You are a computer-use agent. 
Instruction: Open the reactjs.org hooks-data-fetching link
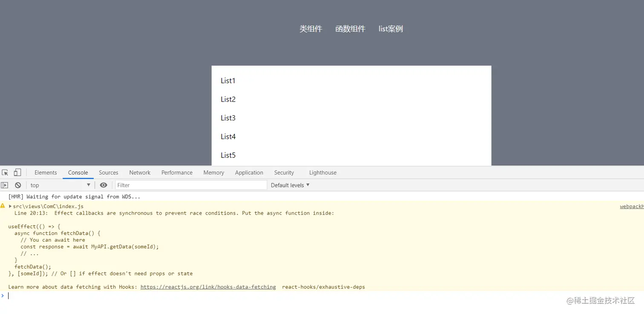208,287
